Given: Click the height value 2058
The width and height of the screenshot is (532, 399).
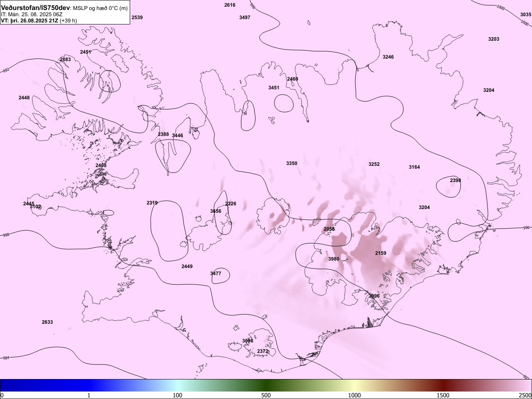Looking at the screenshot, I should tap(329, 229).
